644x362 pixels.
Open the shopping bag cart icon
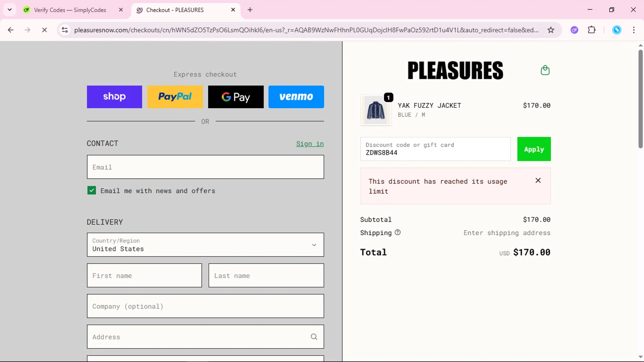click(545, 70)
